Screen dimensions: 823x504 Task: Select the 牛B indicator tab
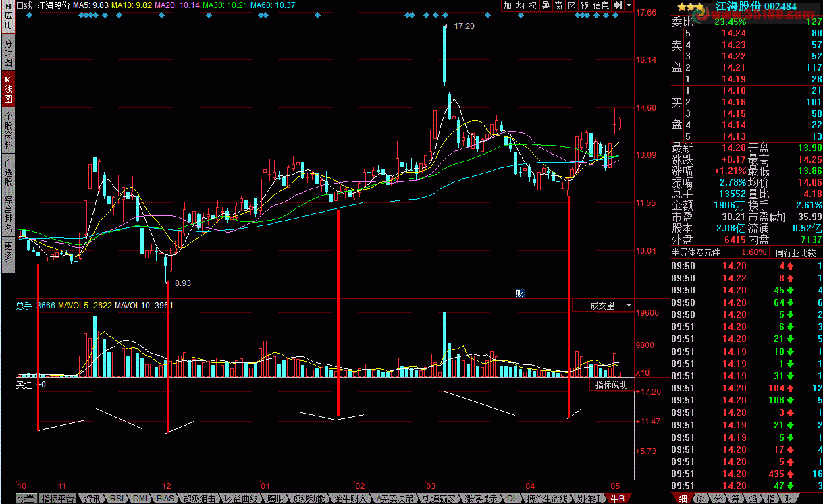pos(617,499)
